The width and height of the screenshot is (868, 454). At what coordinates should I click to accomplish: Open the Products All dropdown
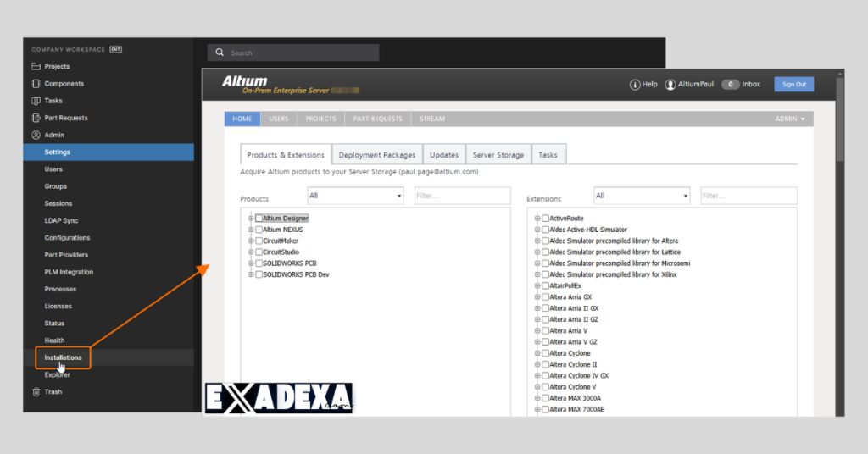(x=355, y=196)
